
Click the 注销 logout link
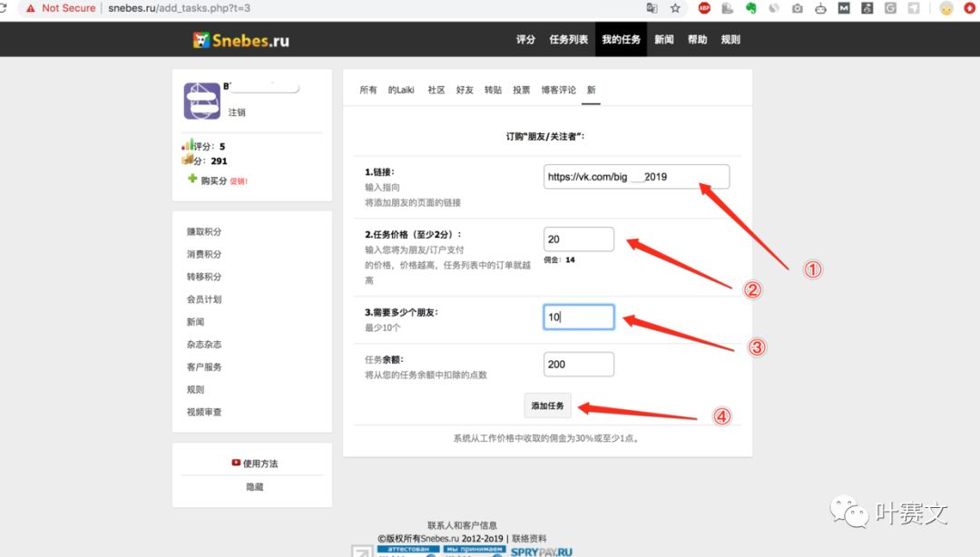pyautogui.click(x=237, y=112)
